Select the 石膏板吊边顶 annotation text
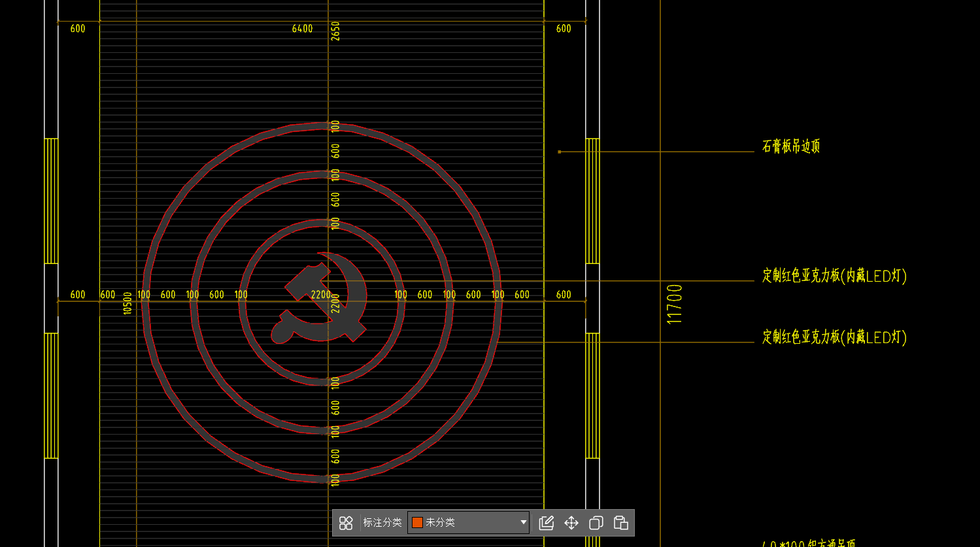 [791, 146]
